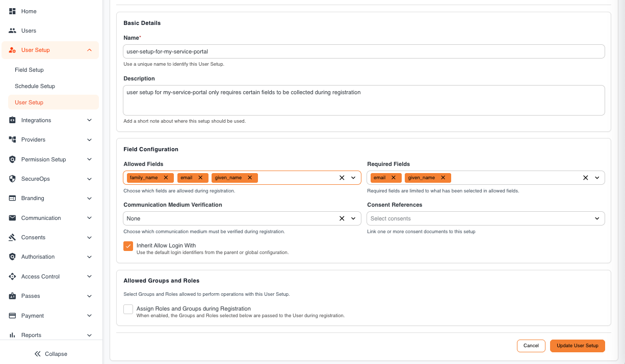Screen dimensions: 625x364
Task: Open Field Setup submenu item
Action: (29, 70)
